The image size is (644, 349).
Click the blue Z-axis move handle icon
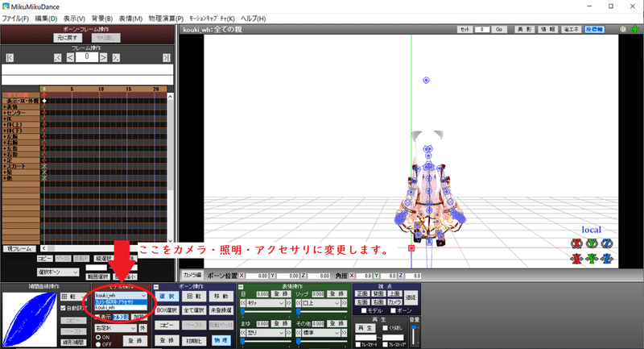point(607,259)
